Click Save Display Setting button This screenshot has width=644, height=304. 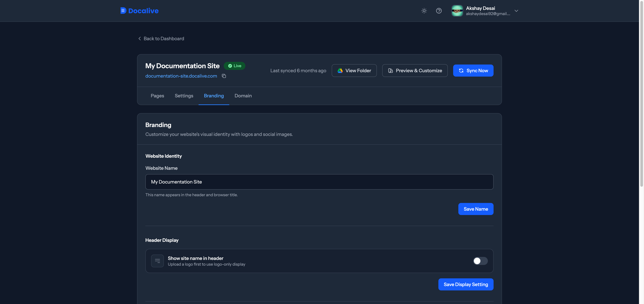click(x=466, y=284)
